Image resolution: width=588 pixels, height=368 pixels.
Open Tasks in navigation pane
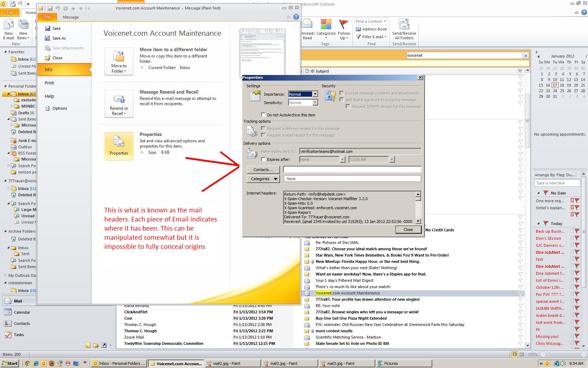(x=15, y=335)
